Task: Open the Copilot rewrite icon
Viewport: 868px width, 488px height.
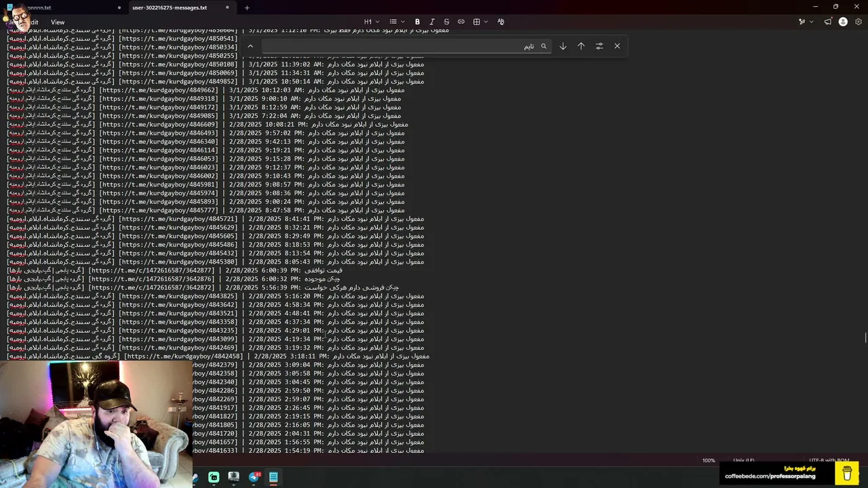Action: point(802,22)
